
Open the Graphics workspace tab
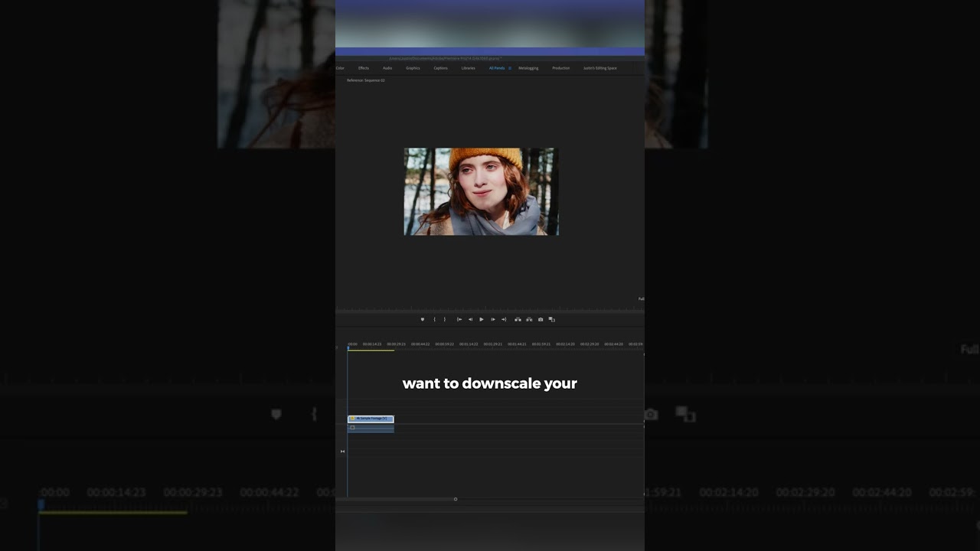413,68
